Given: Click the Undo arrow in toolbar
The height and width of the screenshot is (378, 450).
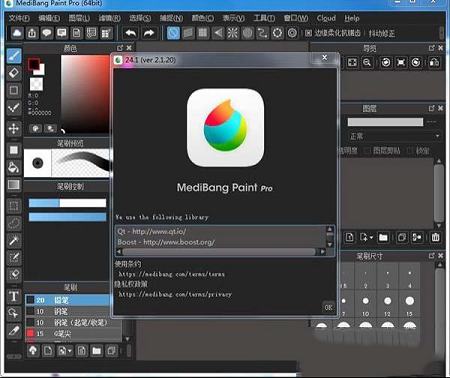Looking at the screenshot, I should (x=131, y=33).
